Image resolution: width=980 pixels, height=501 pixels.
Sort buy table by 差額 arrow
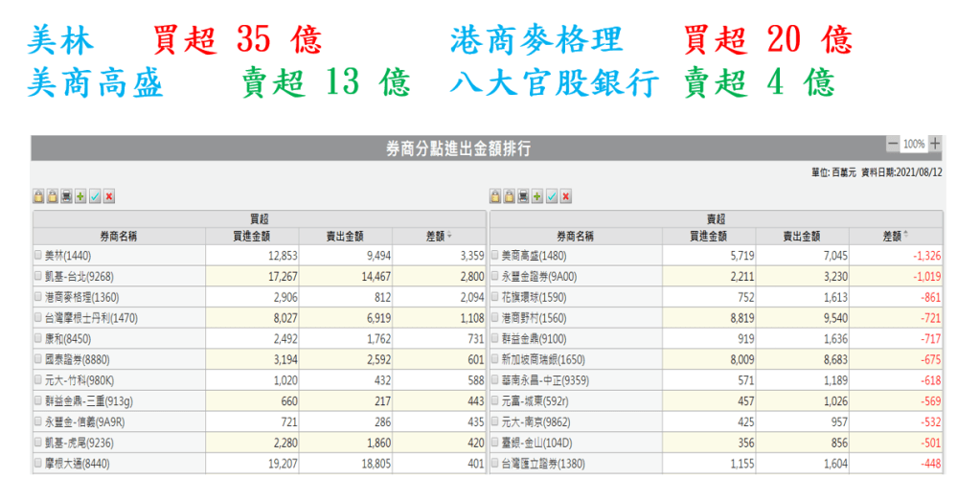(x=450, y=236)
